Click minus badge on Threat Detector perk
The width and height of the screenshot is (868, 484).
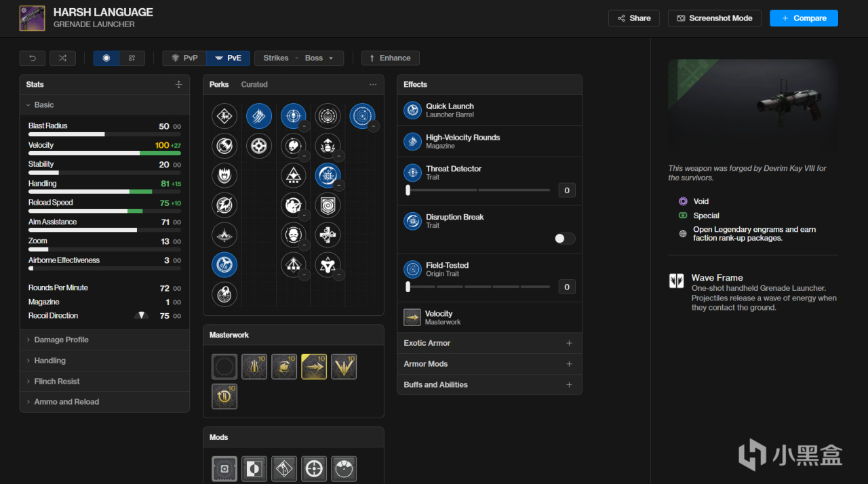pos(304,126)
